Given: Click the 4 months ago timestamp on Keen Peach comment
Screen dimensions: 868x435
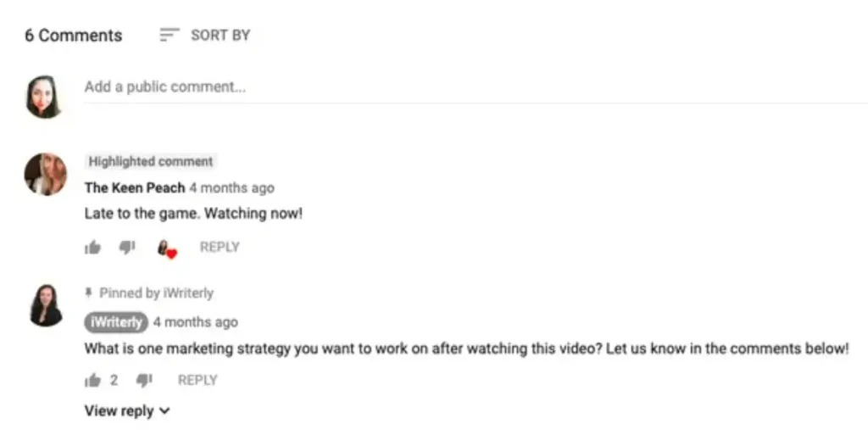Looking at the screenshot, I should pyautogui.click(x=232, y=188).
